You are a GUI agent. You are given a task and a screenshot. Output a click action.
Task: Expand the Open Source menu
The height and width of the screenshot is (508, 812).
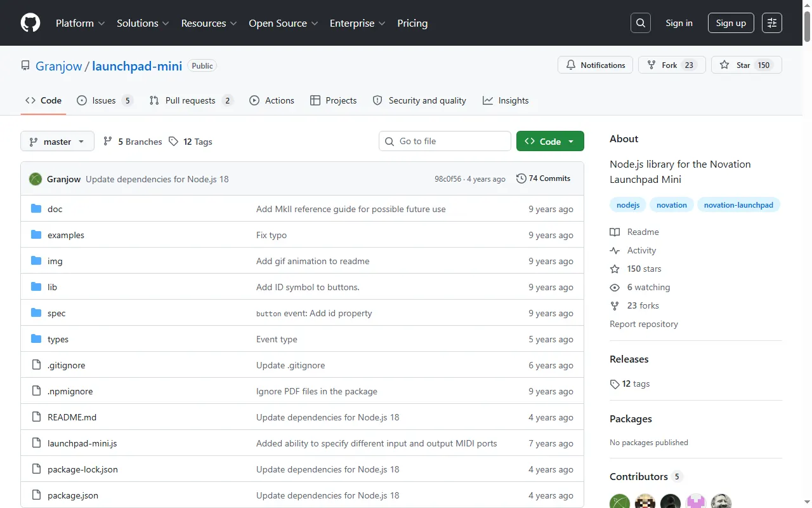click(x=283, y=23)
